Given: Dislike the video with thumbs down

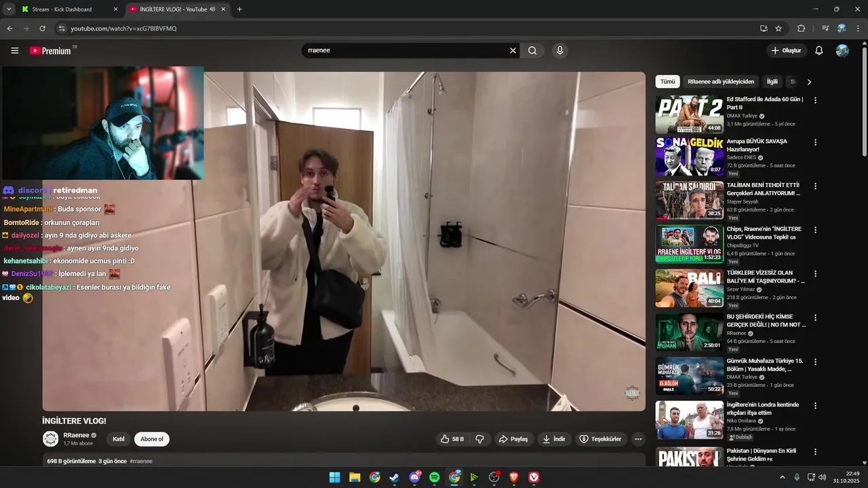Looking at the screenshot, I should point(480,439).
